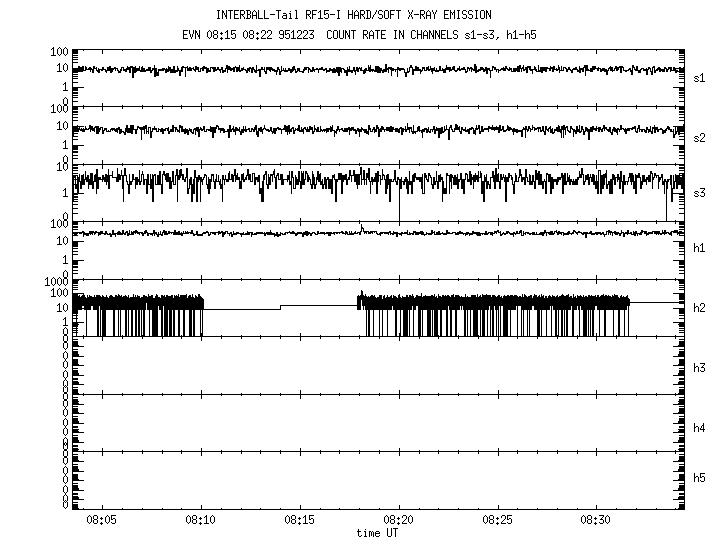Click the small spike in h1 trace
This screenshot has height=550, width=720.
click(361, 229)
